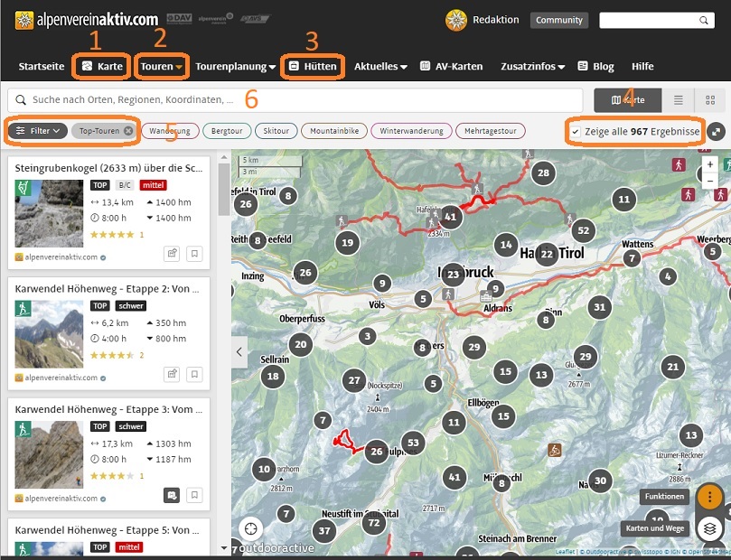Click the Leaflet attribution link

point(565,552)
